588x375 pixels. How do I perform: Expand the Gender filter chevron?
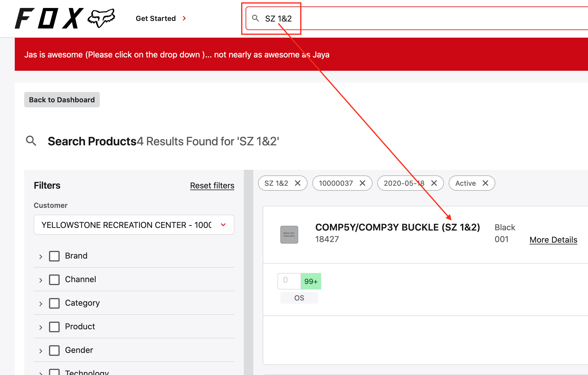pyautogui.click(x=41, y=351)
